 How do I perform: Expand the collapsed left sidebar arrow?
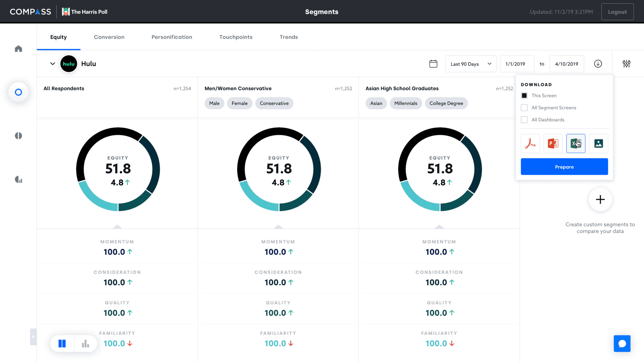pos(33,337)
